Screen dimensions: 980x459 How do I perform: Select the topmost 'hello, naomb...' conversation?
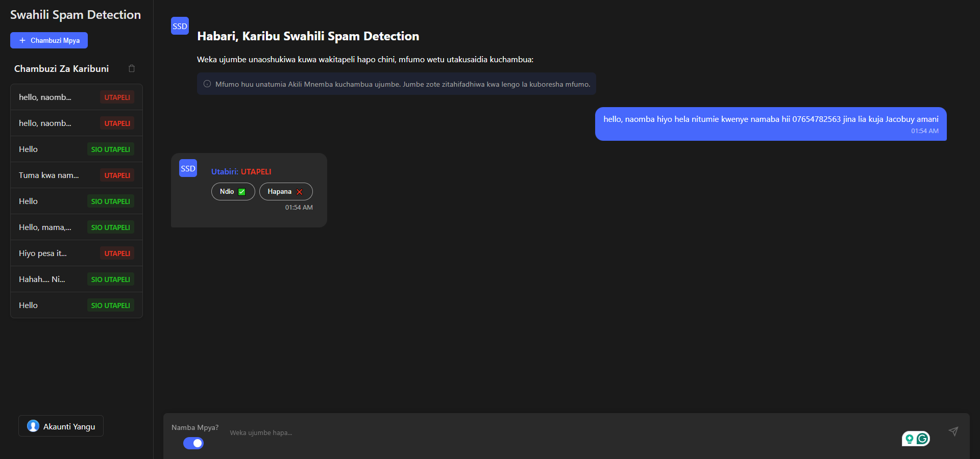click(76, 97)
